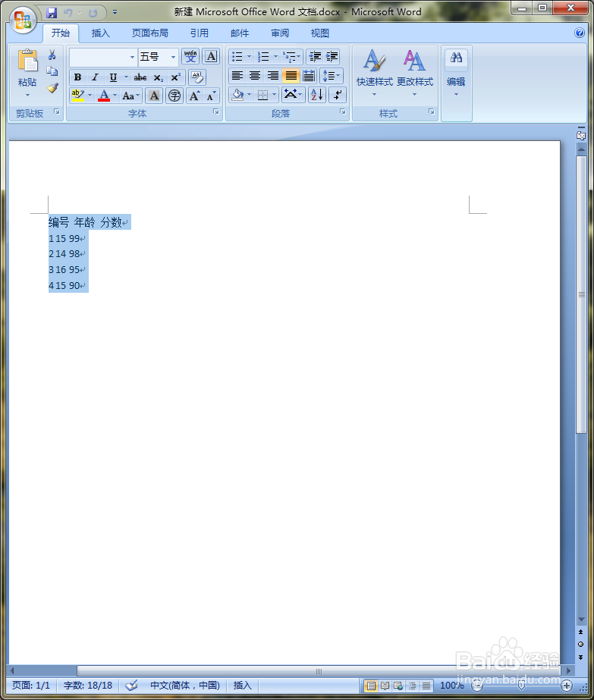Open the Customize Quick Access Toolbar dropdown
Image resolution: width=594 pixels, height=700 pixels.
pyautogui.click(x=115, y=12)
